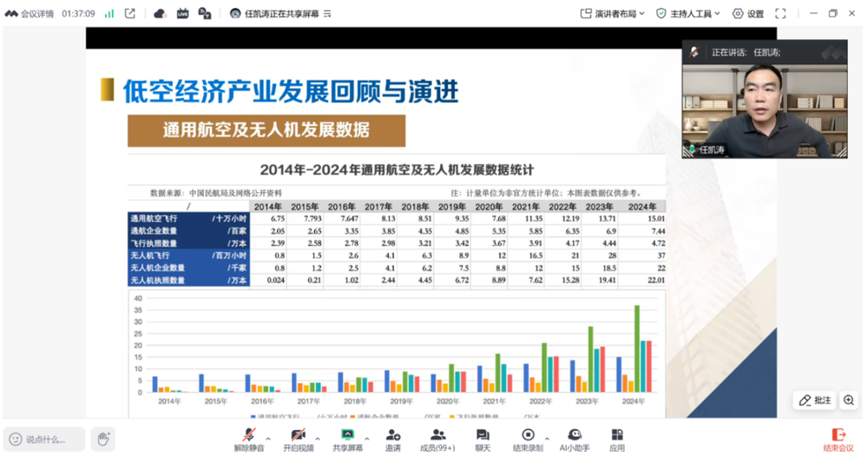
Task: Click the raise hand icon
Action: click(102, 439)
